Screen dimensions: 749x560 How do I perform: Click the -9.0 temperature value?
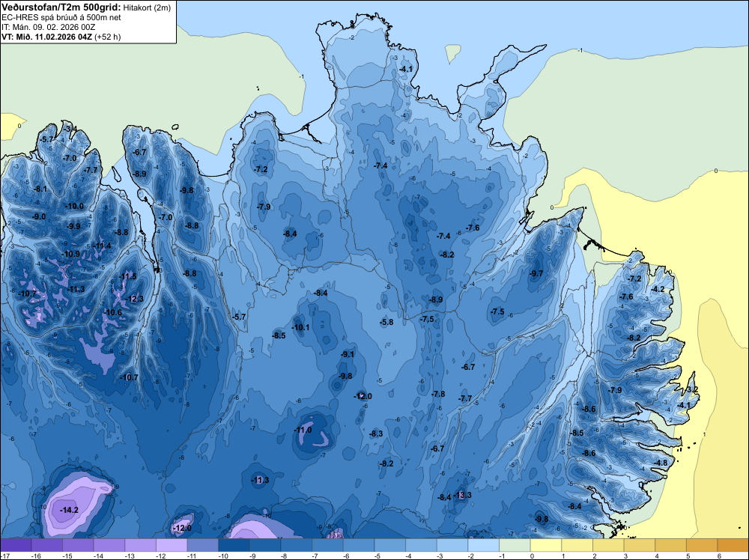(39, 216)
